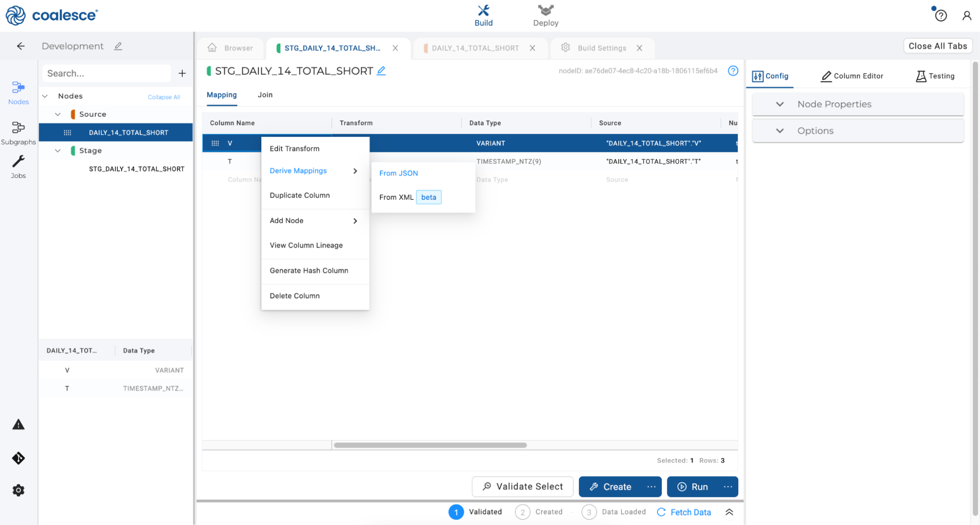Collapse the Source nodes tree group

pyautogui.click(x=58, y=114)
